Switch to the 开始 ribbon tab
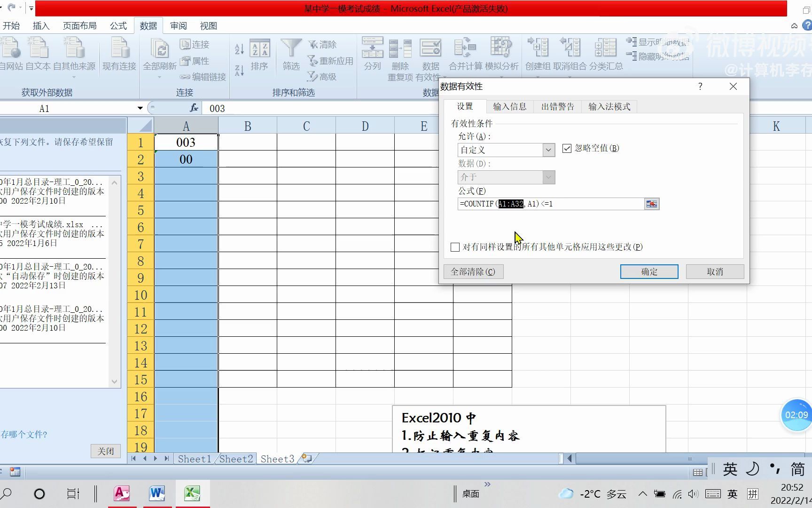Image resolution: width=812 pixels, height=508 pixels. click(11, 26)
